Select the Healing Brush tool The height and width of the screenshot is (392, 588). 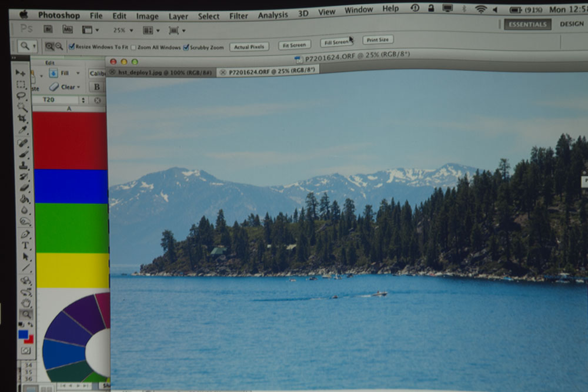tap(23, 143)
